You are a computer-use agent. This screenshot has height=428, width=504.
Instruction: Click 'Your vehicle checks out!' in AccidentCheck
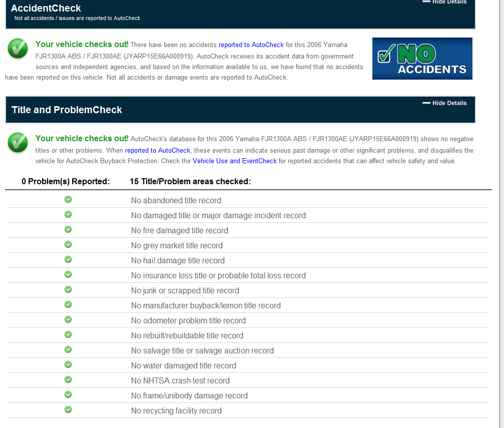pyautogui.click(x=82, y=45)
